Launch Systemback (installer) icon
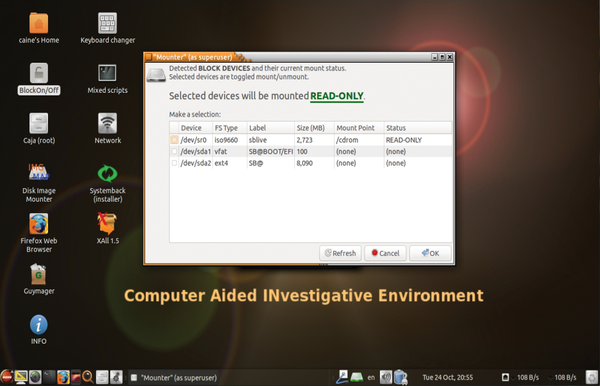Image resolution: width=600 pixels, height=386 pixels. 108,173
